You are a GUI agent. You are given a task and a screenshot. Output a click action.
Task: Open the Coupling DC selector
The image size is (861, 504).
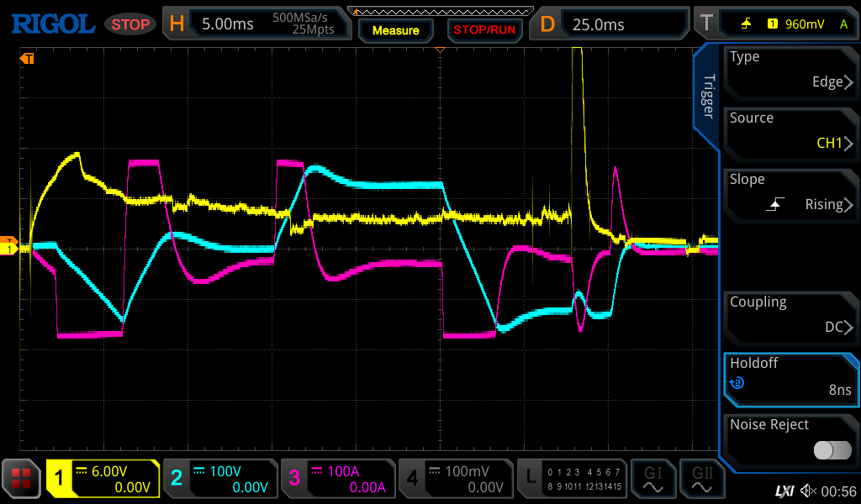[790, 315]
